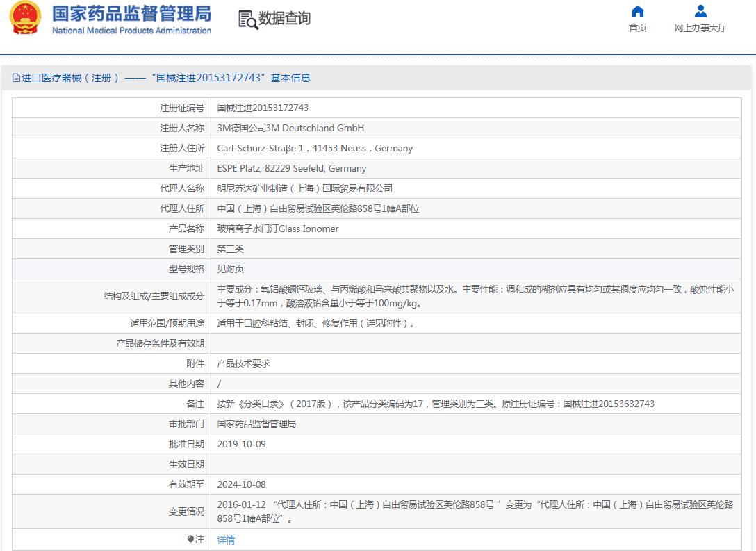Open the 详情 link
Screen dimensions: 756x551
coord(226,540)
